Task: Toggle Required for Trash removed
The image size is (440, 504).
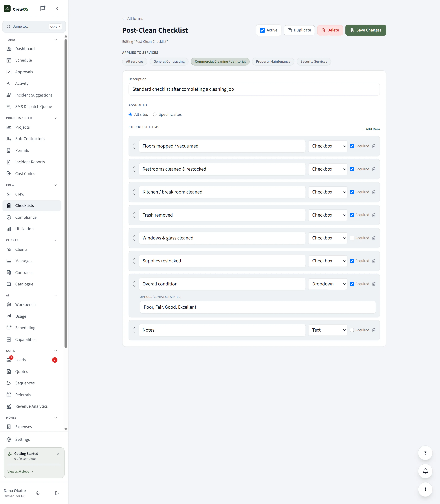Action: click(352, 215)
